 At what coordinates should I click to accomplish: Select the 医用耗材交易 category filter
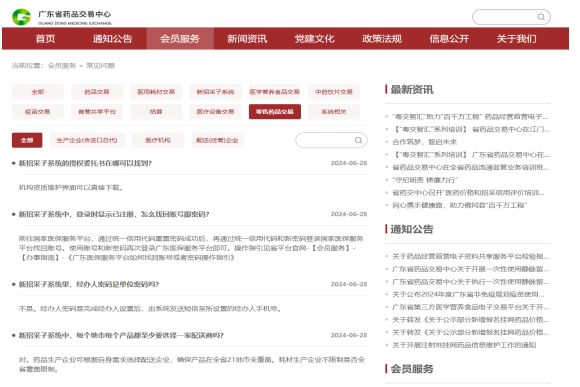[156, 92]
